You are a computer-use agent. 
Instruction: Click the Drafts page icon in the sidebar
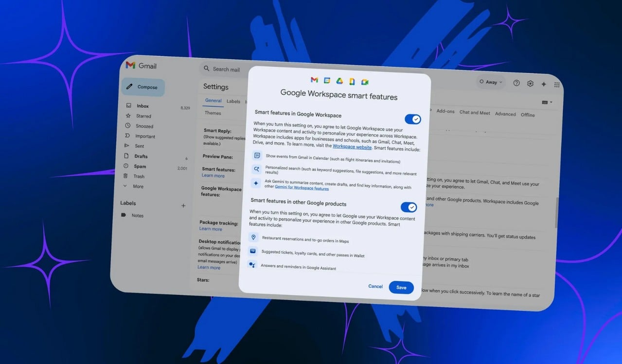point(126,156)
